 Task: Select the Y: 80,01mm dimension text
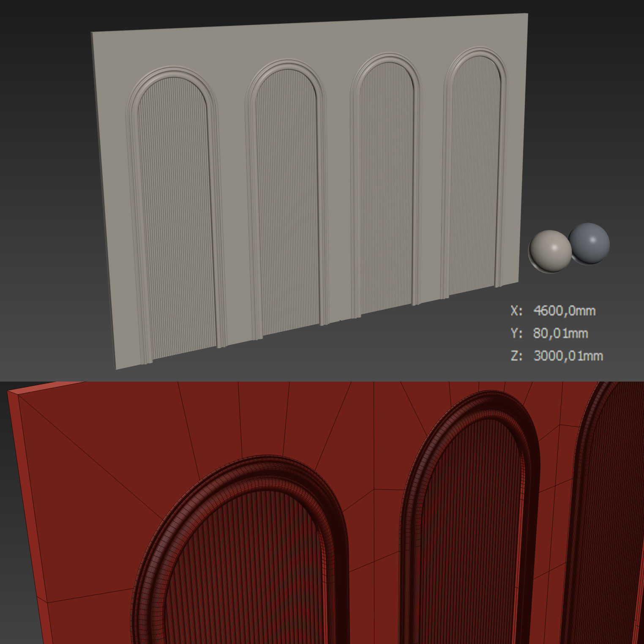tap(549, 333)
